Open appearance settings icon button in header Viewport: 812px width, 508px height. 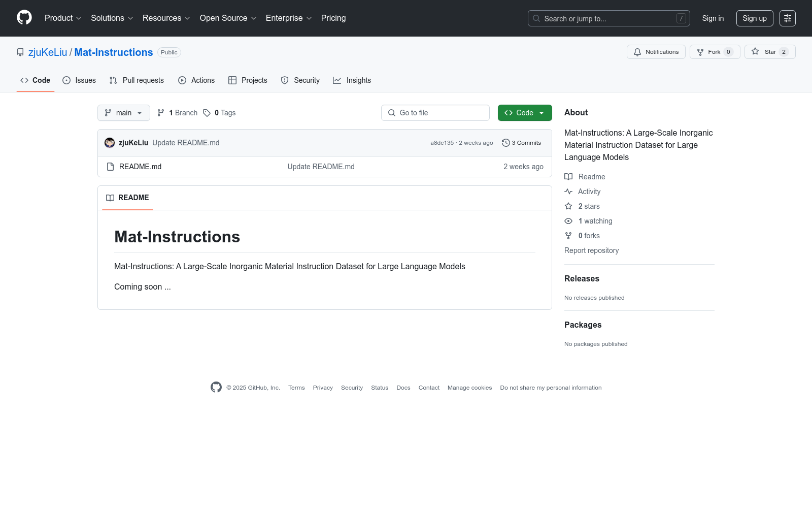(788, 18)
